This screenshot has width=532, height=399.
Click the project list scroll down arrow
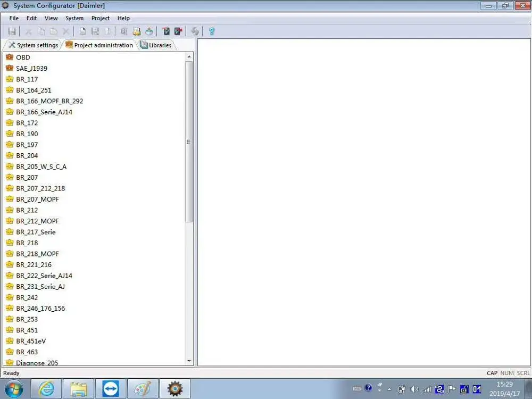click(189, 361)
